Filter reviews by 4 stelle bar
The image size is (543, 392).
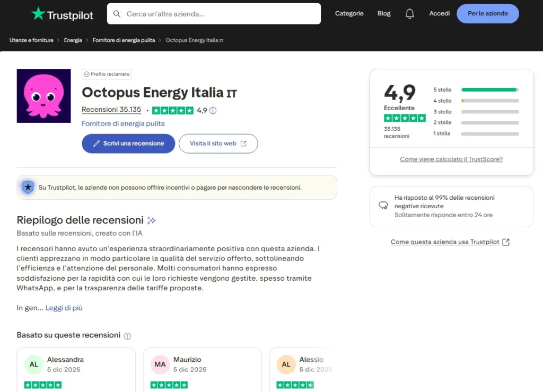click(489, 101)
